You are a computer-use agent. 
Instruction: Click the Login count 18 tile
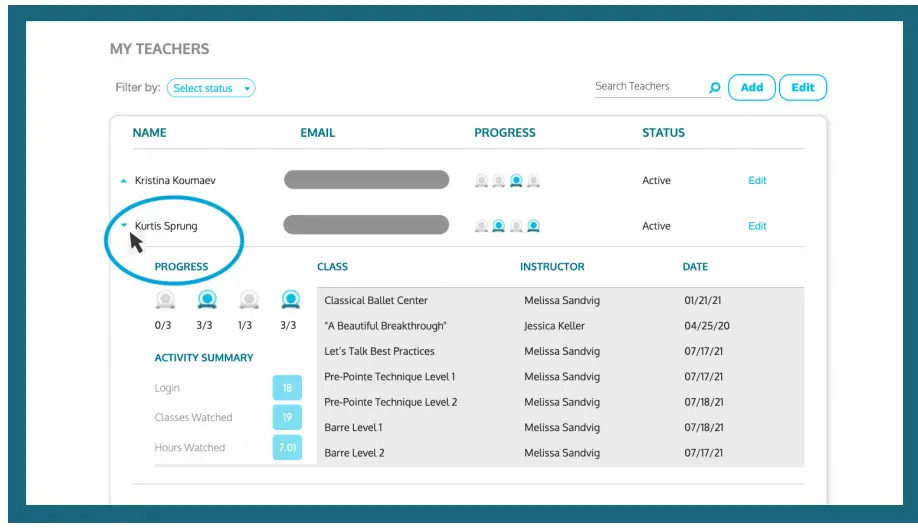(x=287, y=388)
